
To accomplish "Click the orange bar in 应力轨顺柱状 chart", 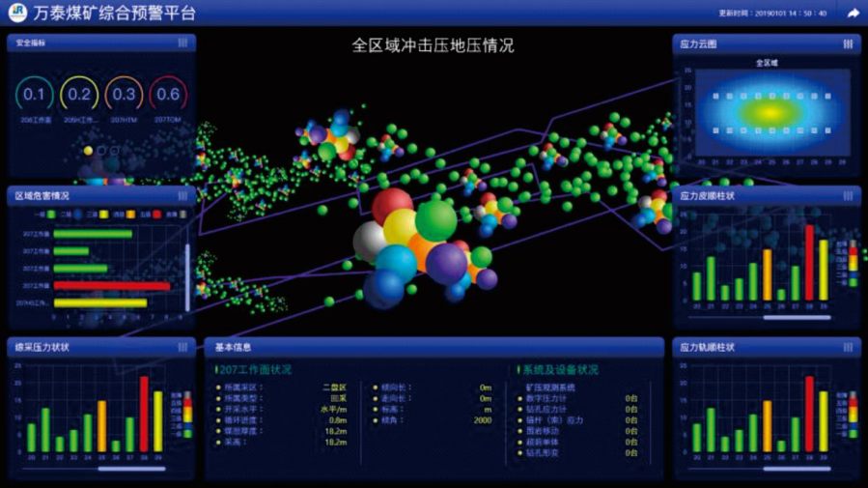I will [x=767, y=426].
